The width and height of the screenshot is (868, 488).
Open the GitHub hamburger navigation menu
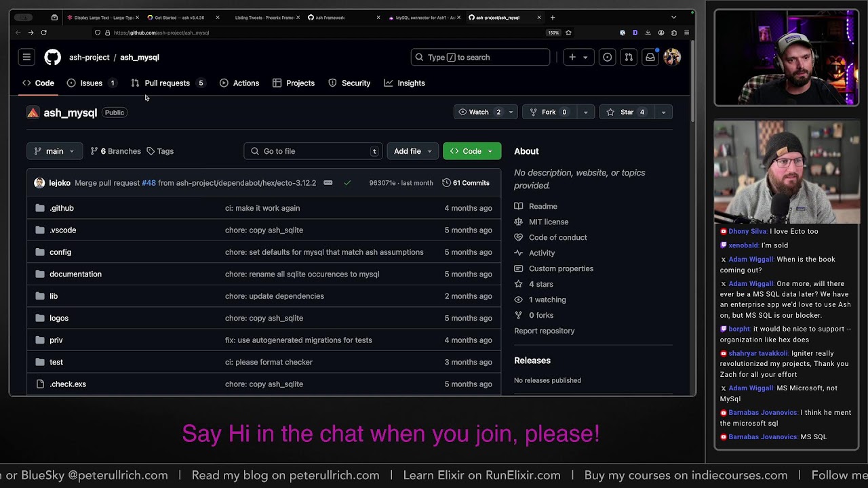[x=26, y=58]
